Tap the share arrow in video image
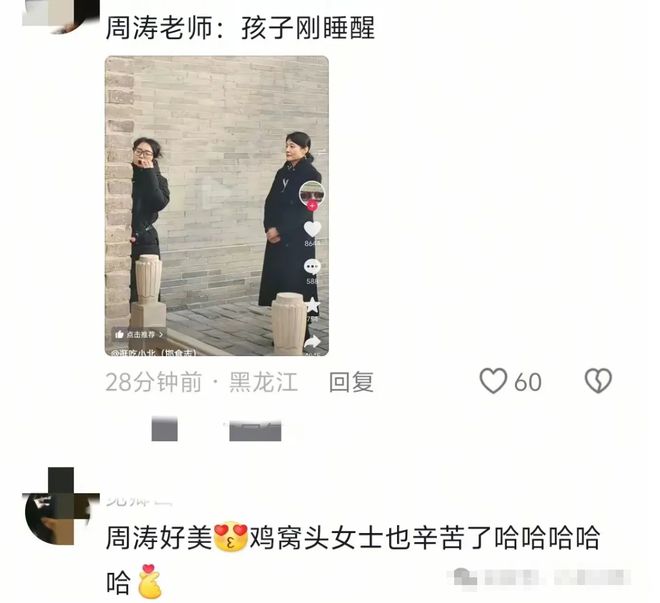 (x=312, y=341)
